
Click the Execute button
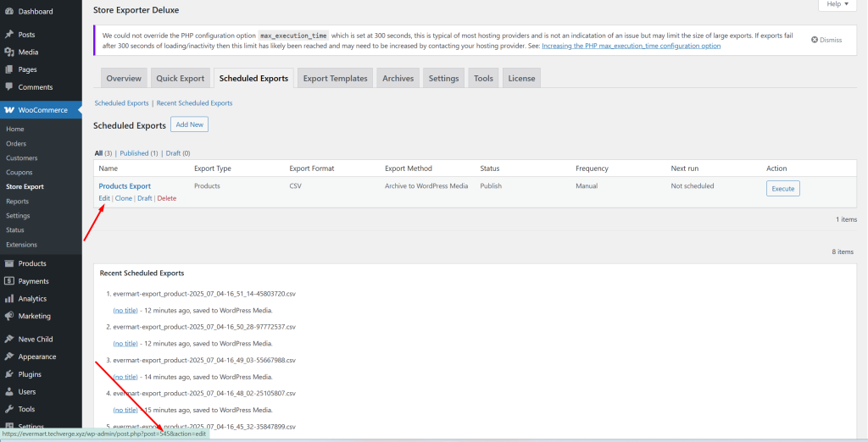coord(782,189)
